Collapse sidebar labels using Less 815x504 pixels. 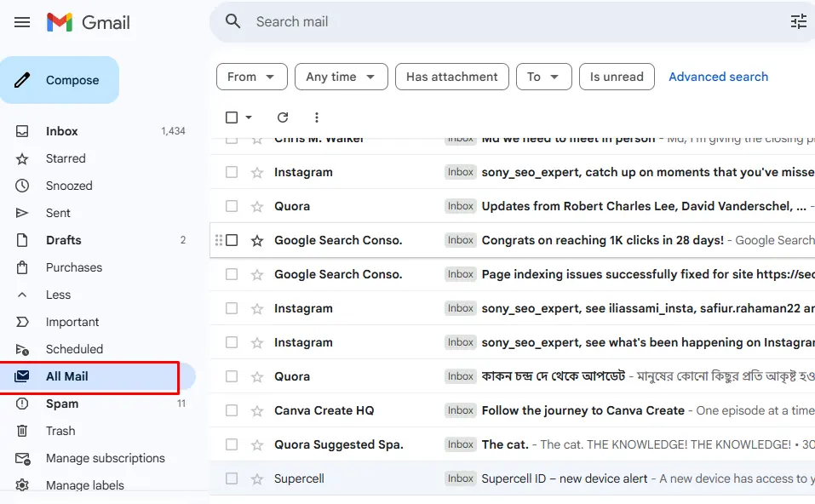click(x=58, y=295)
